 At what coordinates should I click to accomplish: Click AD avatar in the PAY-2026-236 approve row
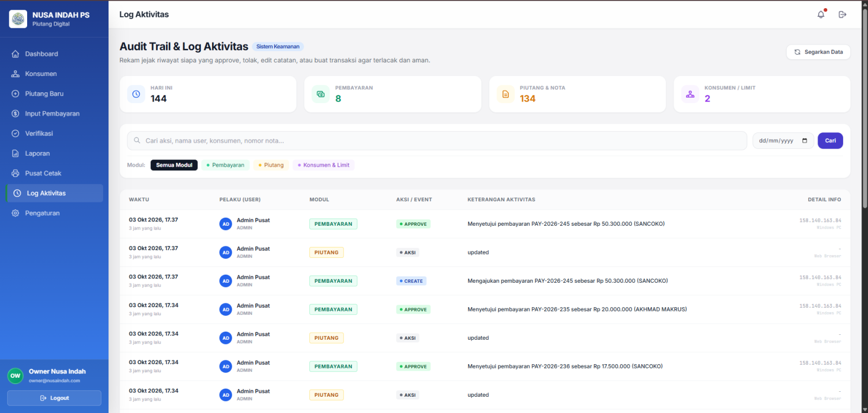click(x=226, y=366)
